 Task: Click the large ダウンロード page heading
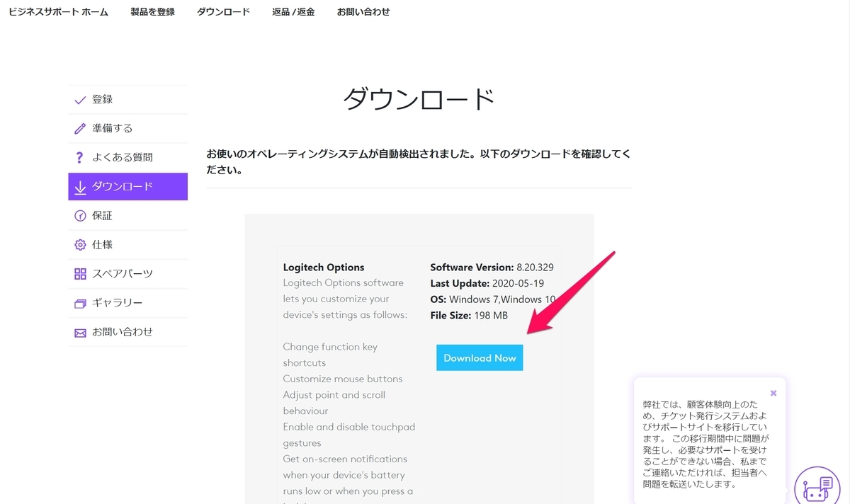pos(419,100)
